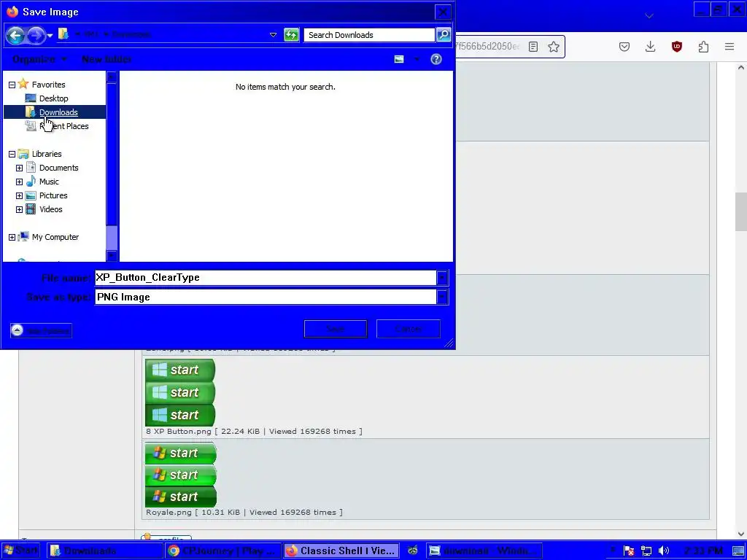
Task: Click the Firefox list all tabs chevron
Action: pos(649,16)
